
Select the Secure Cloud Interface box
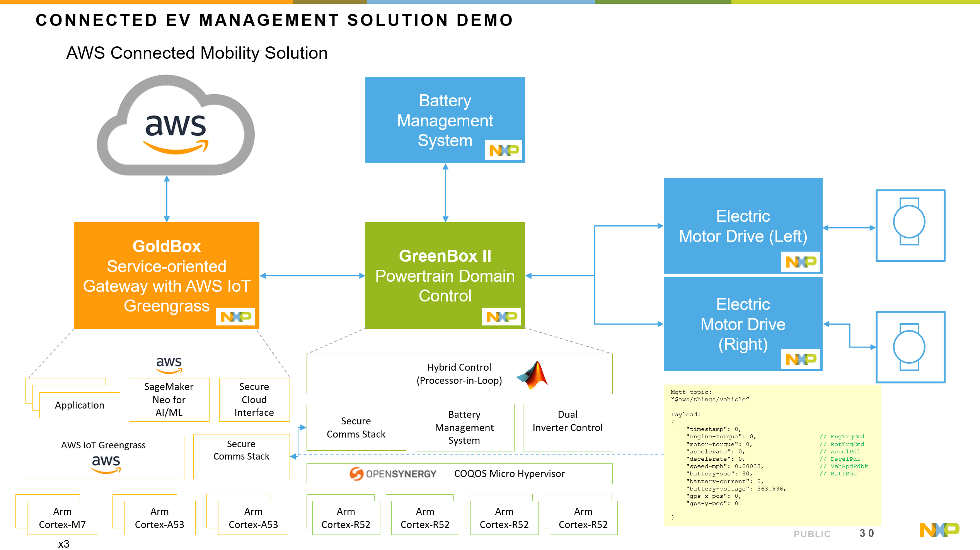coord(254,399)
